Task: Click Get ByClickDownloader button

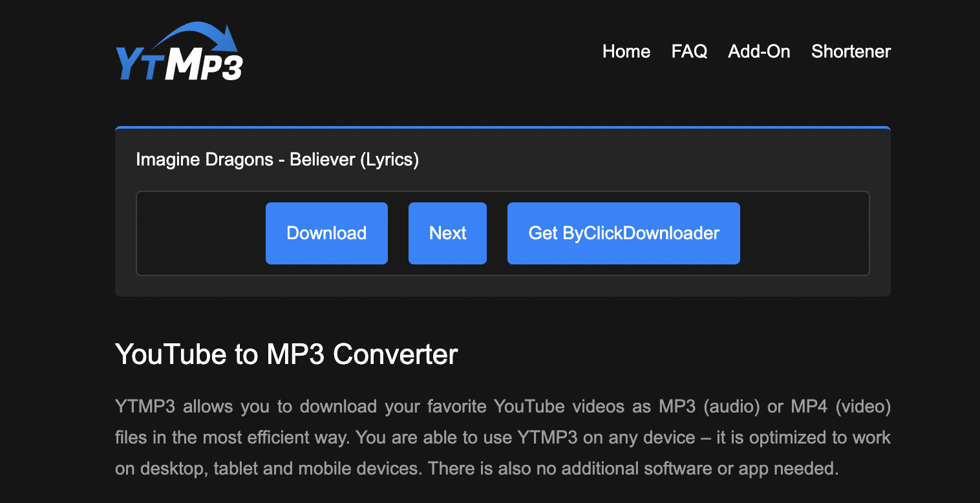Action: coord(624,233)
